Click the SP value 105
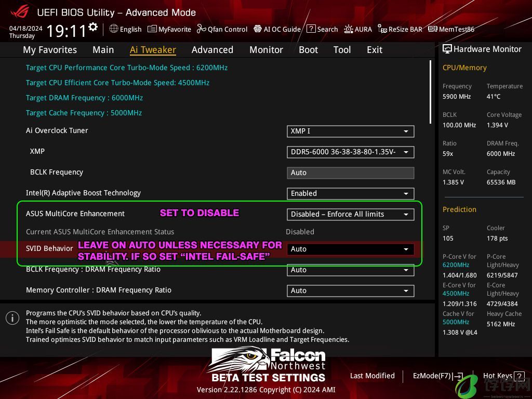 448,238
